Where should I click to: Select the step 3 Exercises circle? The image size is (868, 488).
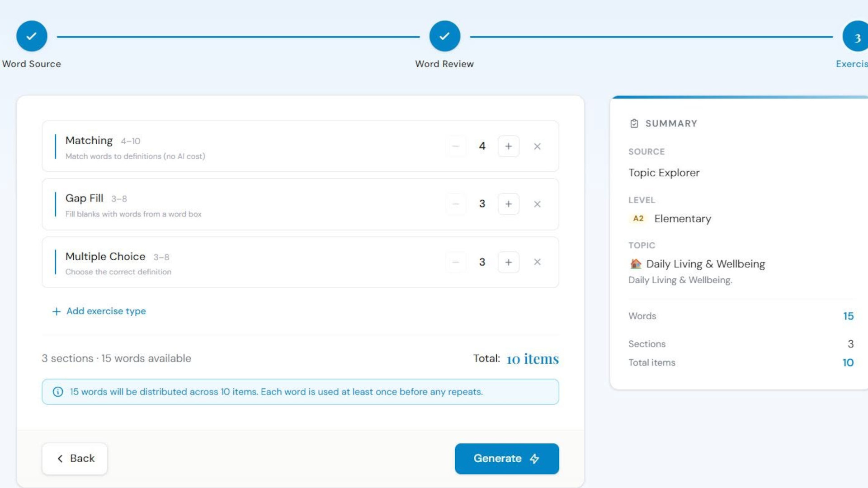pyautogui.click(x=856, y=36)
